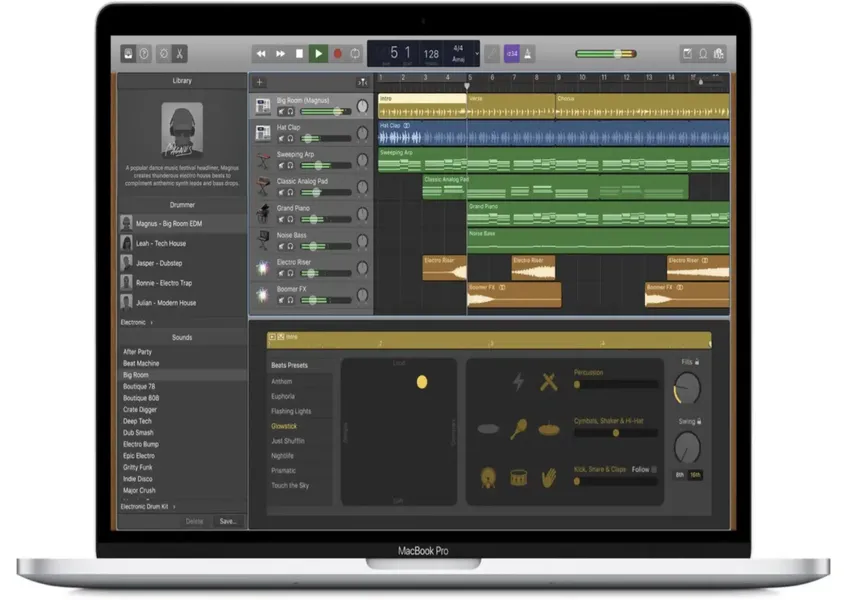Expand the Electronic Drum Kit chevron

coord(174,507)
